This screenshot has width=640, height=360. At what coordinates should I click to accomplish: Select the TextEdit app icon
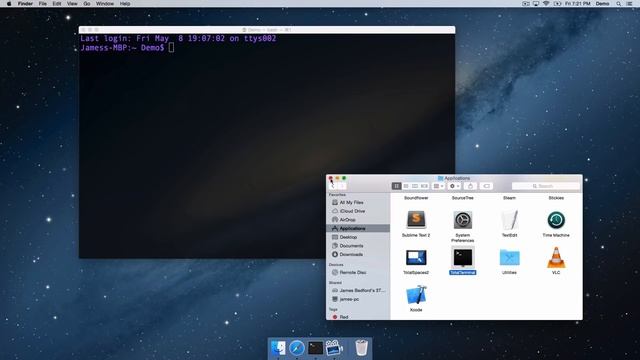(509, 220)
